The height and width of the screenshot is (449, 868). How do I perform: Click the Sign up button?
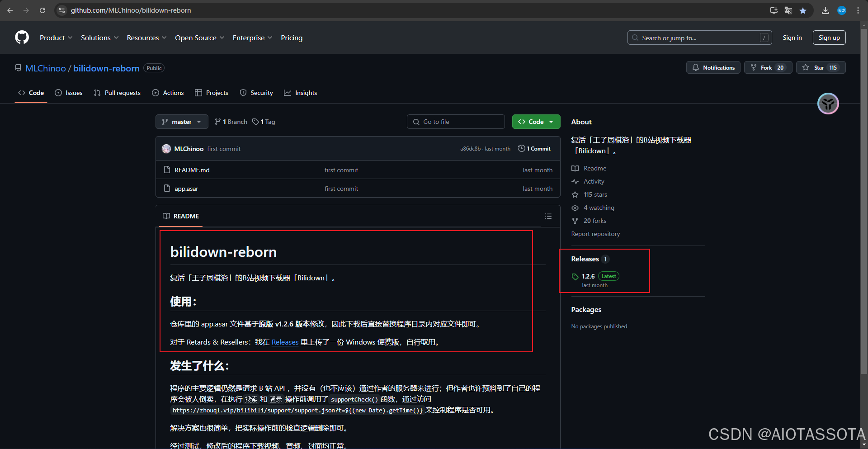pos(829,38)
